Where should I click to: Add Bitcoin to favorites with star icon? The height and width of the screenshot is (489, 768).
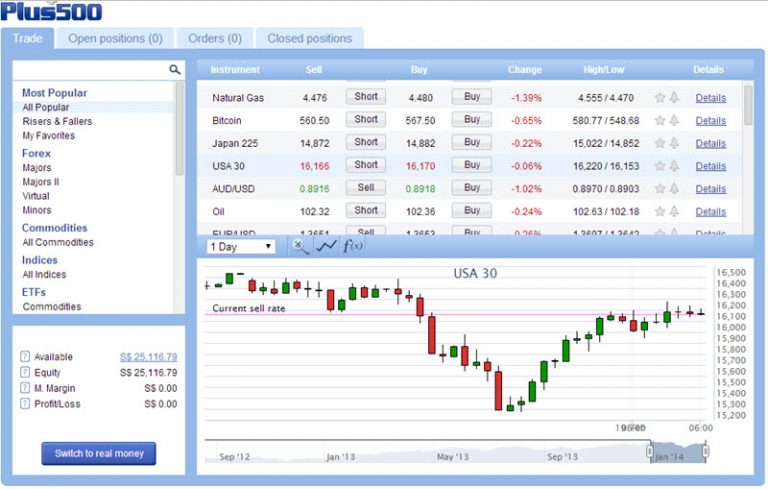(x=659, y=120)
